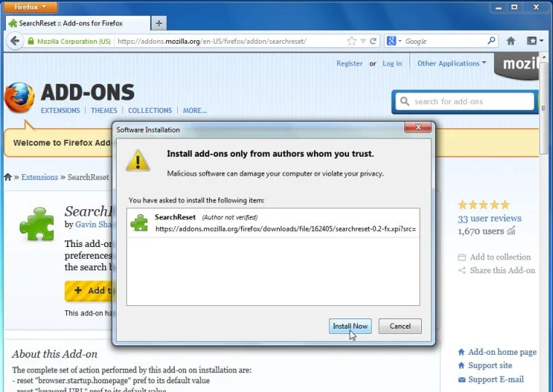The height and width of the screenshot is (392, 553).
Task: Click the Extensions breadcrumb link
Action: [x=39, y=177]
